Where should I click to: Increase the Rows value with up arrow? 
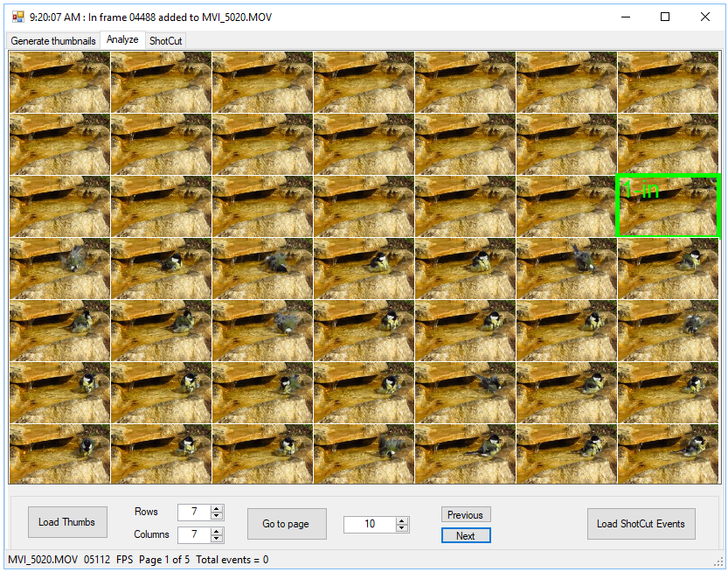pyautogui.click(x=217, y=508)
